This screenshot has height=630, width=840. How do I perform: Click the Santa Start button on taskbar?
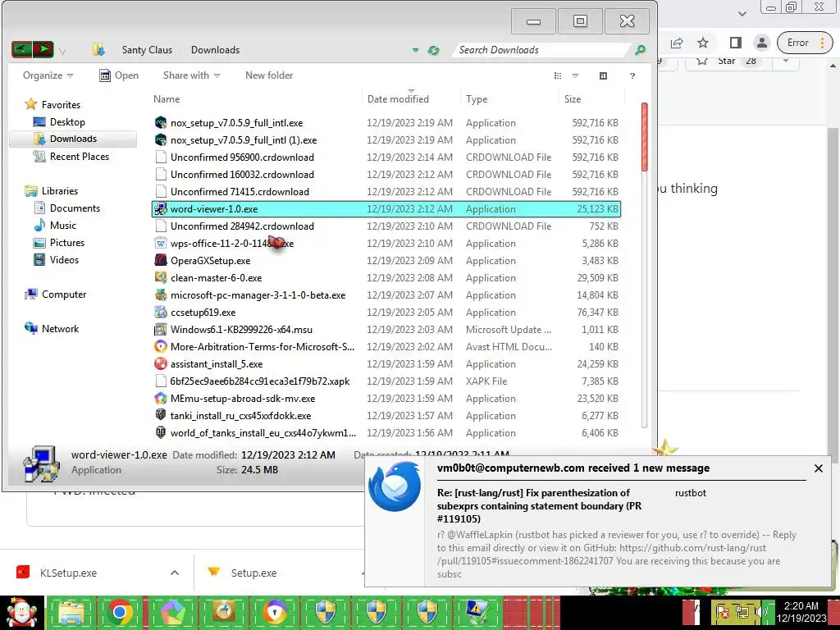coord(21,613)
